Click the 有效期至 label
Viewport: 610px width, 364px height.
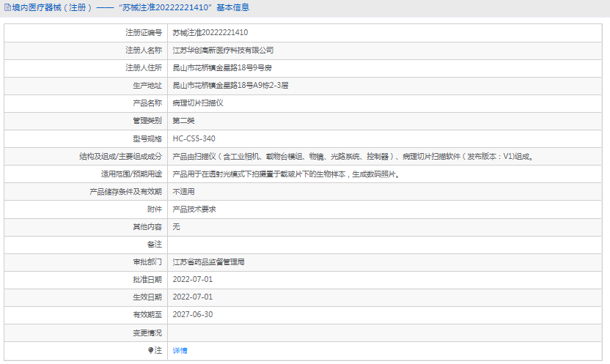coord(147,315)
